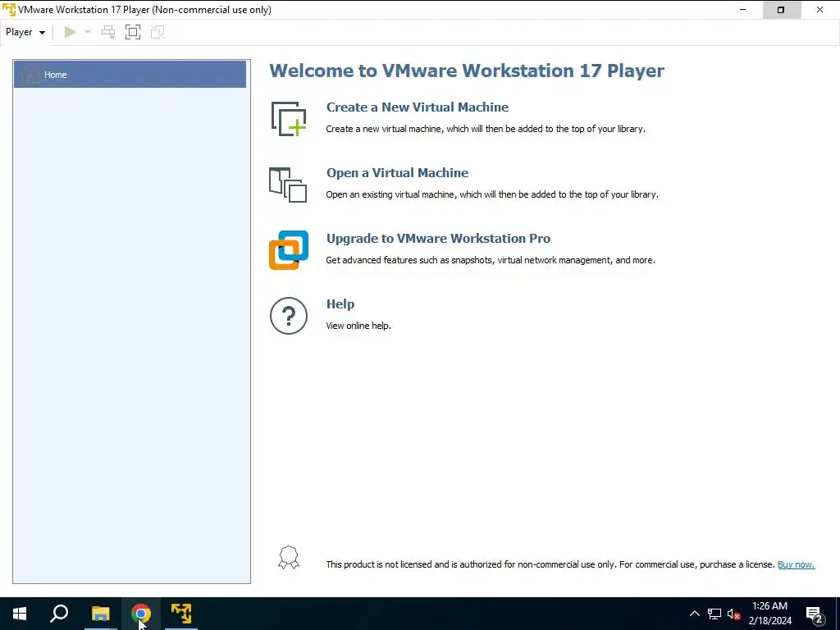840x630 pixels.
Task: Click the license ribbon badge icon
Action: tap(289, 558)
